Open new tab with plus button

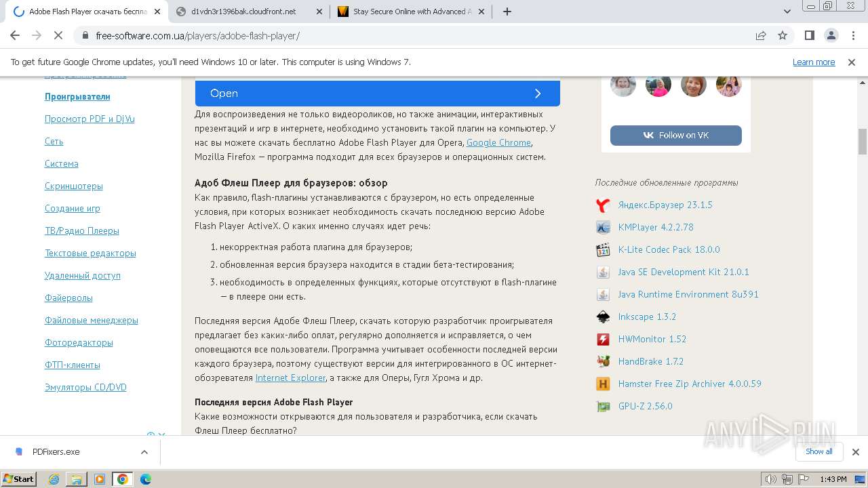[x=507, y=12]
